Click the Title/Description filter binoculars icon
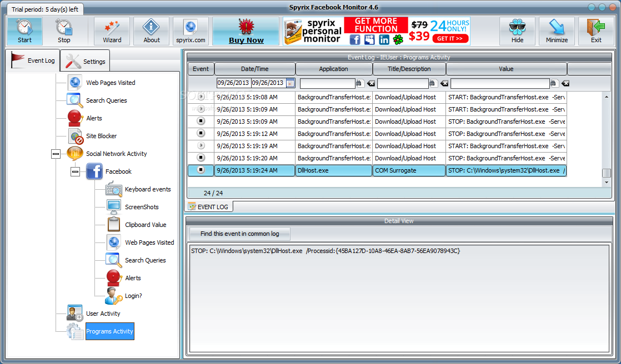This screenshot has height=364, width=621. coord(433,83)
